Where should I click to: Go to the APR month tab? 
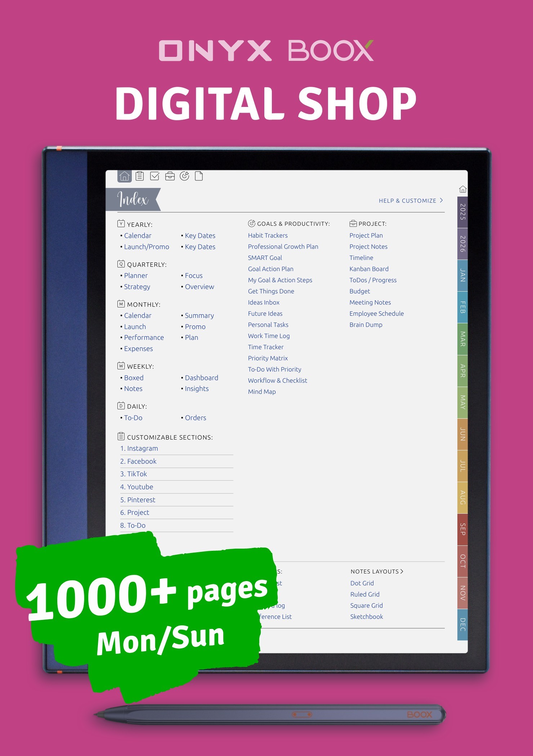point(462,371)
